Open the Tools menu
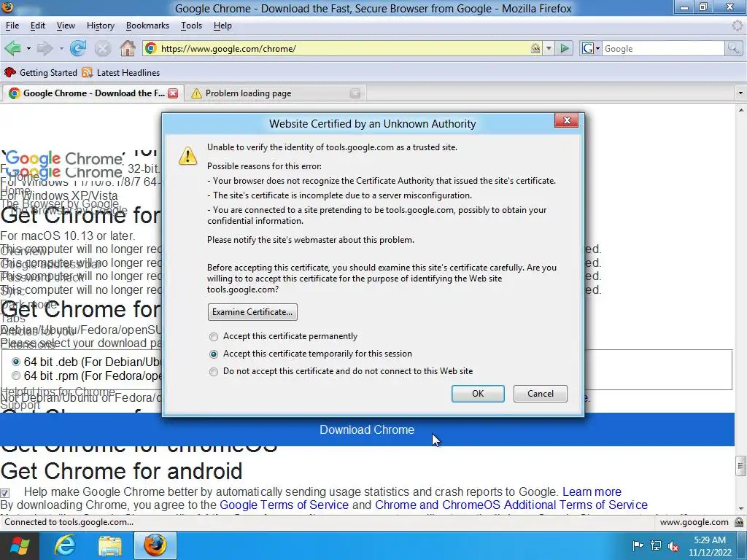747x560 pixels. (192, 26)
